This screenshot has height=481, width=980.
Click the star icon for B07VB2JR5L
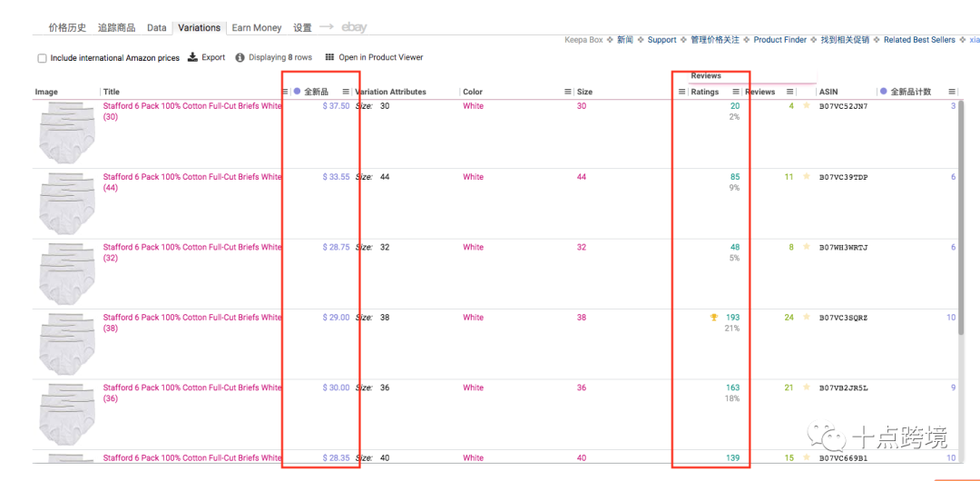tap(807, 388)
